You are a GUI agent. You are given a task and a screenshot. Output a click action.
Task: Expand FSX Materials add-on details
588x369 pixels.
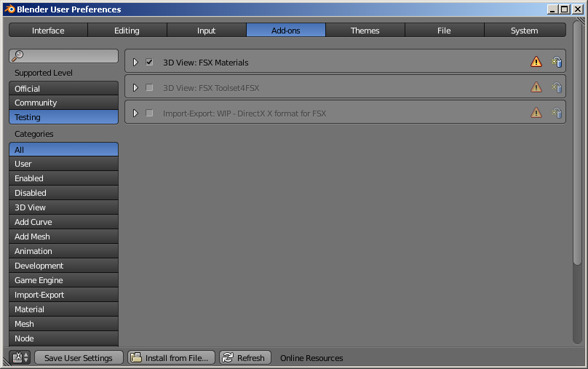(x=135, y=62)
